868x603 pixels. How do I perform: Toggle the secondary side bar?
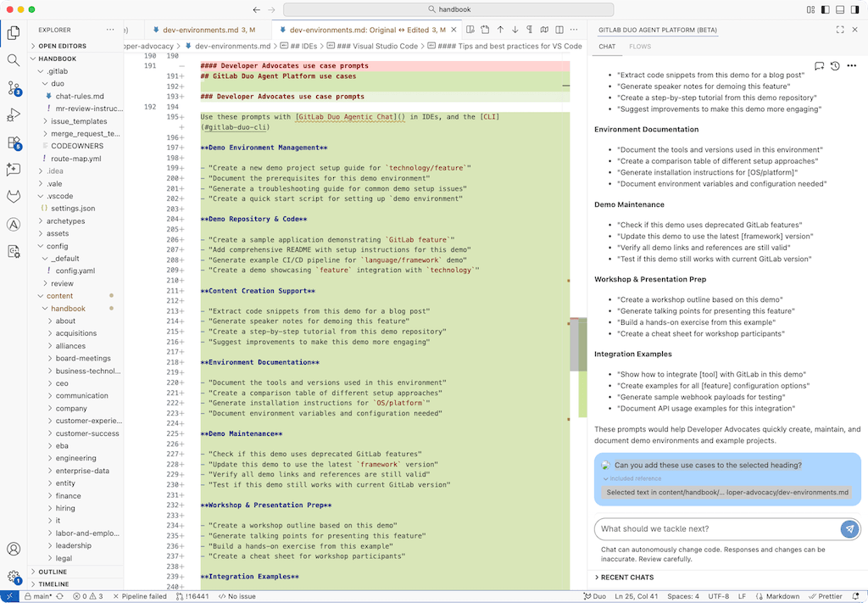pyautogui.click(x=854, y=9)
